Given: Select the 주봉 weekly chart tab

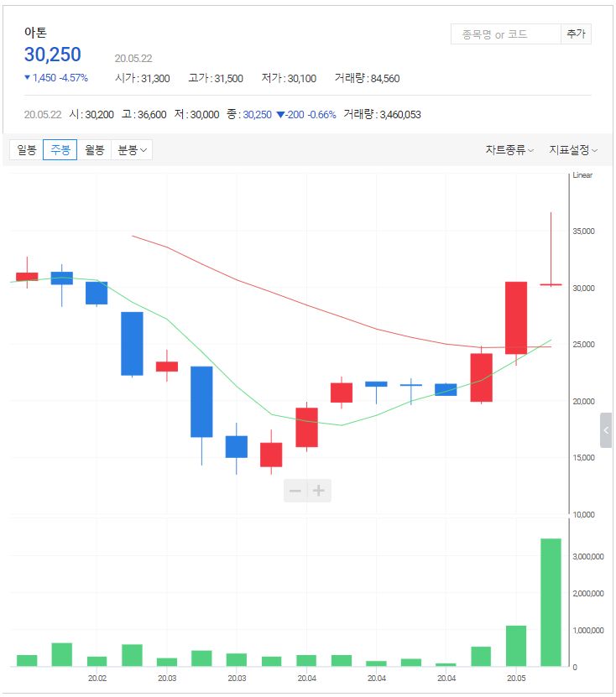Looking at the screenshot, I should 60,150.
